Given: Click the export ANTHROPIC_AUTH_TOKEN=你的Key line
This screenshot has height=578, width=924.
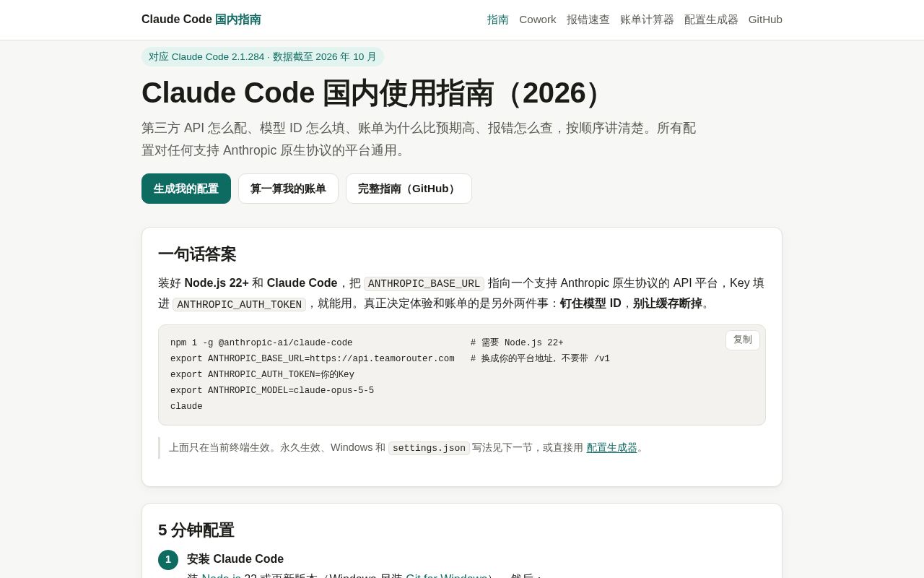Looking at the screenshot, I should [263, 375].
